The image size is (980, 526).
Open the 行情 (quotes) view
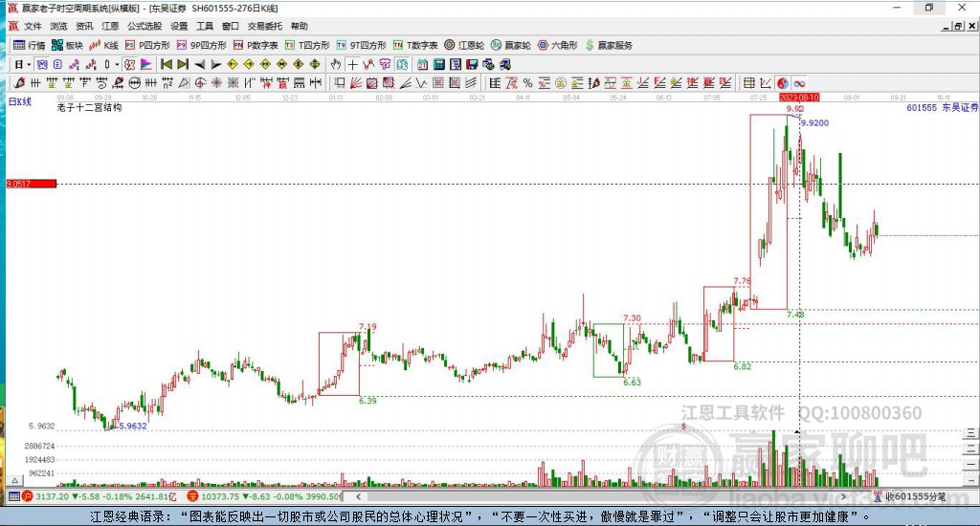click(30, 45)
